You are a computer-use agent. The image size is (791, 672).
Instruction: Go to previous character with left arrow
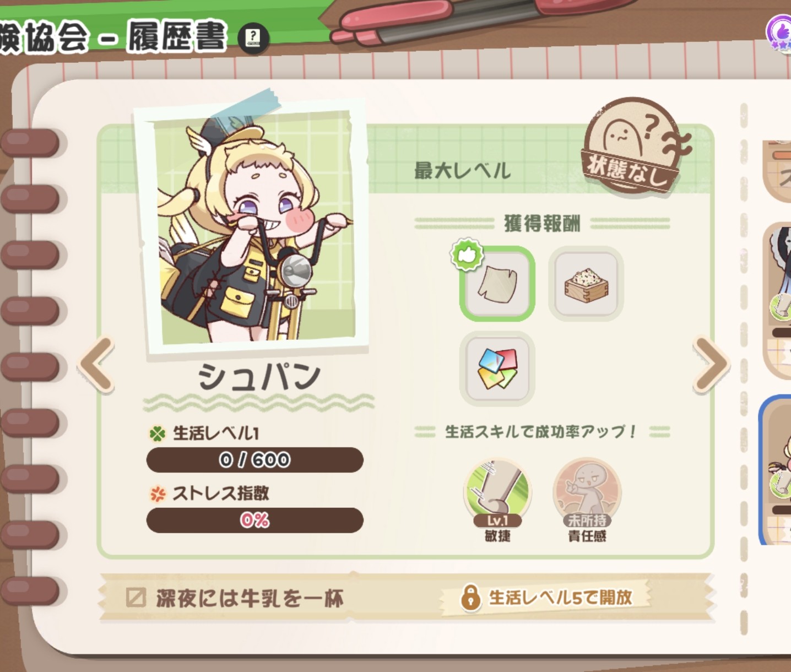[97, 364]
